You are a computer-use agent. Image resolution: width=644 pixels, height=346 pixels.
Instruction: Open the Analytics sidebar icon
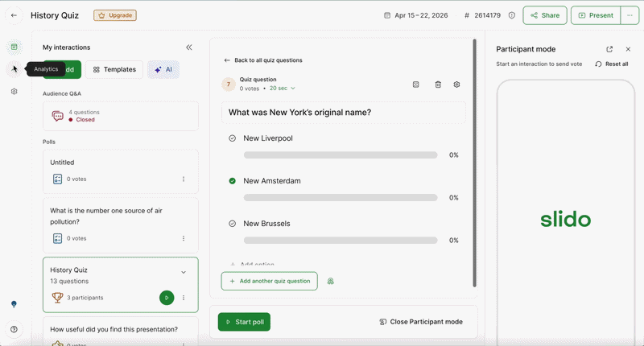pyautogui.click(x=14, y=69)
